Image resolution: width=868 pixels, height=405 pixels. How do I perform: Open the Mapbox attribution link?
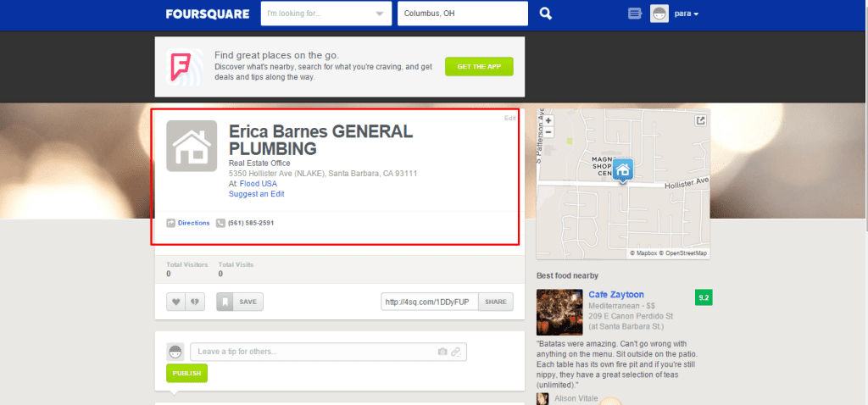[643, 252]
